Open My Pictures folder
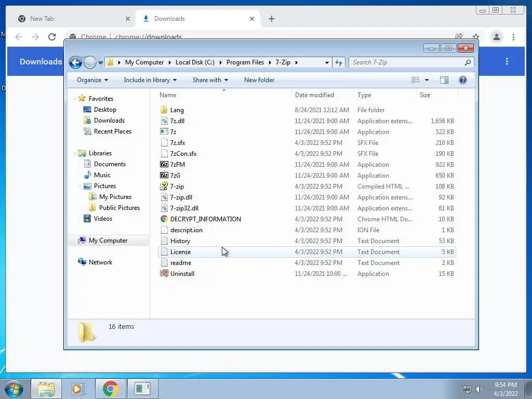The height and width of the screenshot is (399, 532). (x=115, y=197)
